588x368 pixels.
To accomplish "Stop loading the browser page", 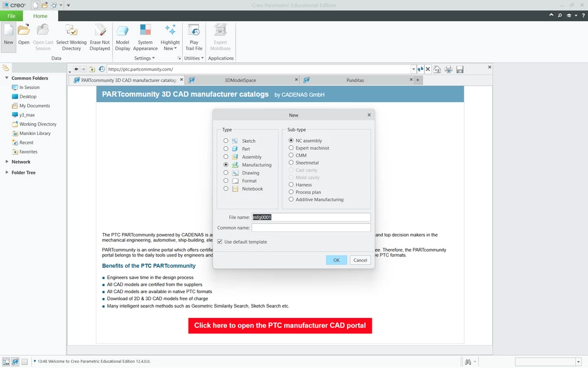I will coord(428,69).
